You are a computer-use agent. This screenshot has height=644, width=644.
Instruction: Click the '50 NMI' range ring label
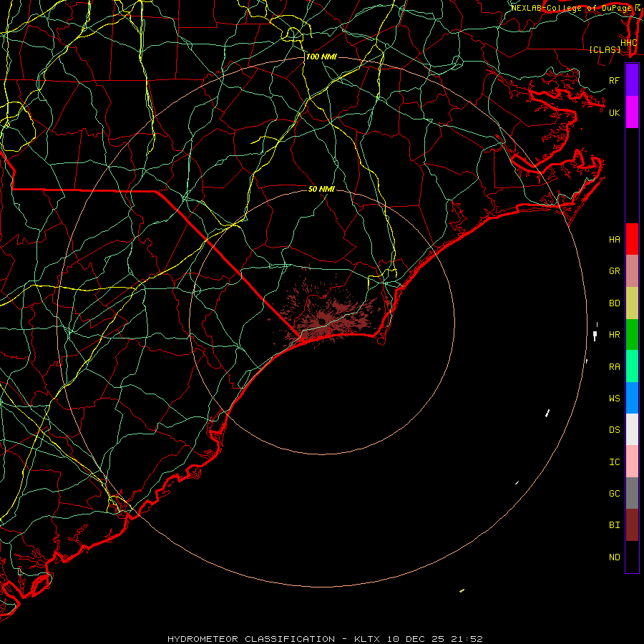click(x=321, y=189)
